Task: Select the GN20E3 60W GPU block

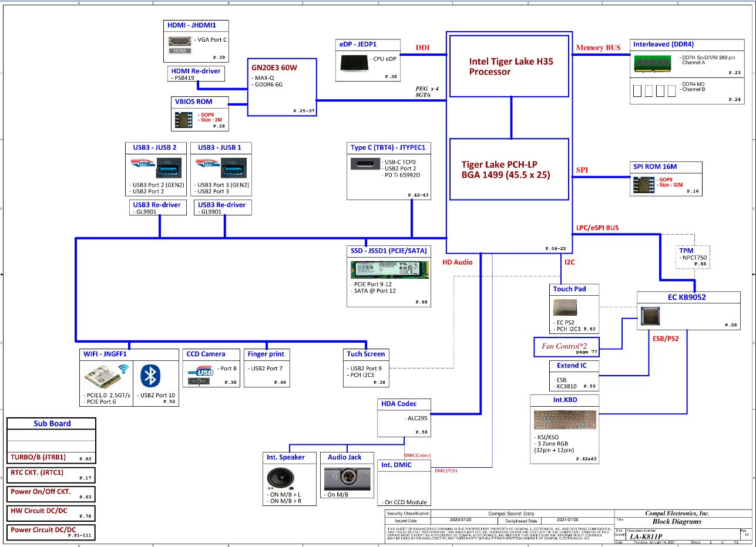Action: tap(281, 86)
